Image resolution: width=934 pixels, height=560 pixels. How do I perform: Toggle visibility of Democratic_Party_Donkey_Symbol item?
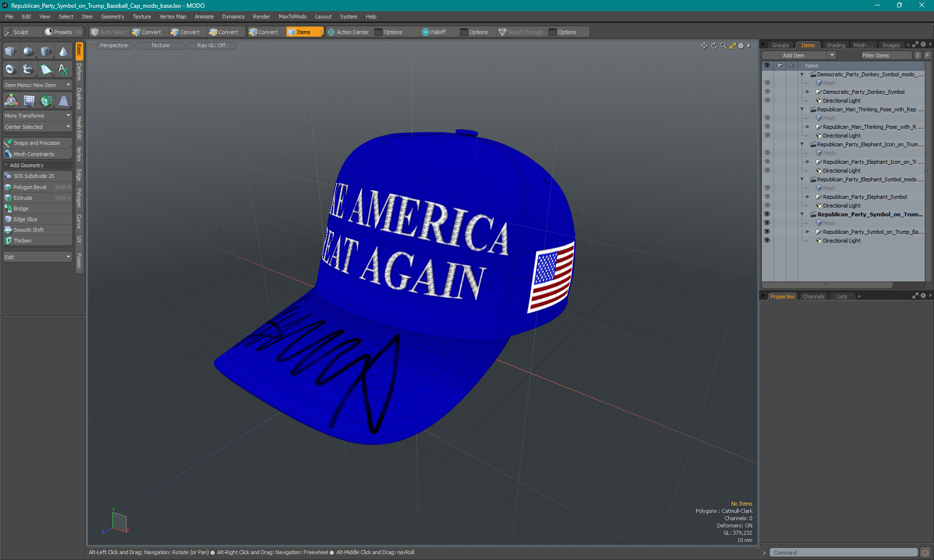767,92
